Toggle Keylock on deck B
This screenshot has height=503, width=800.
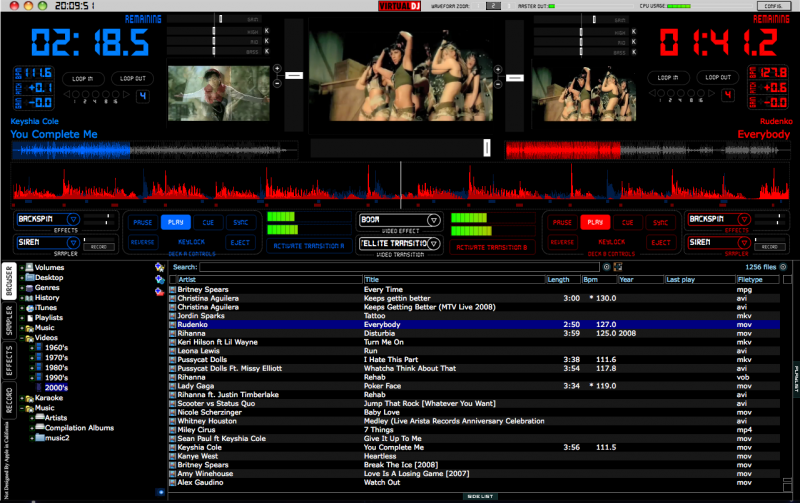pyautogui.click(x=612, y=242)
